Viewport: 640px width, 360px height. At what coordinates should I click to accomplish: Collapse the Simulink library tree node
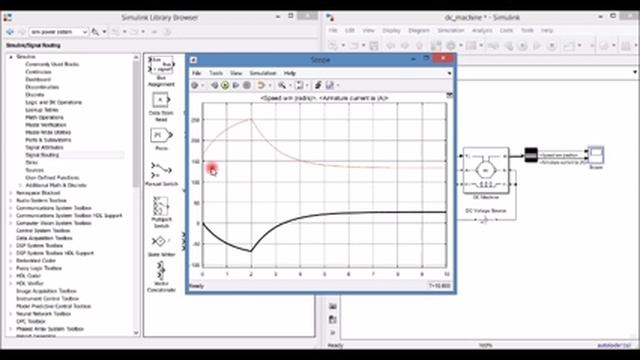coord(11,57)
